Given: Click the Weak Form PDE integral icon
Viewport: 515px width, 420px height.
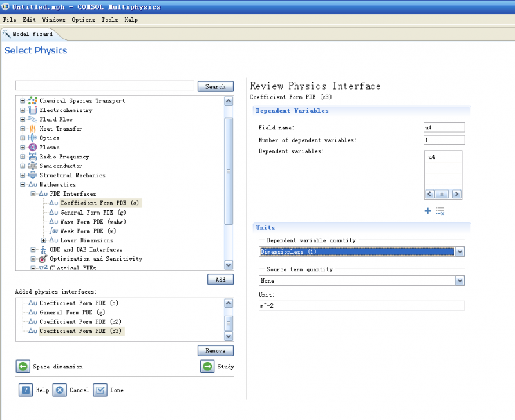Looking at the screenshot, I should pos(53,231).
